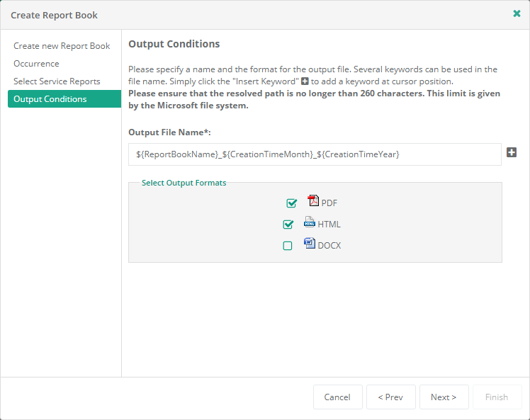The image size is (530, 420).
Task: Click the Cancel button
Action: tap(337, 397)
